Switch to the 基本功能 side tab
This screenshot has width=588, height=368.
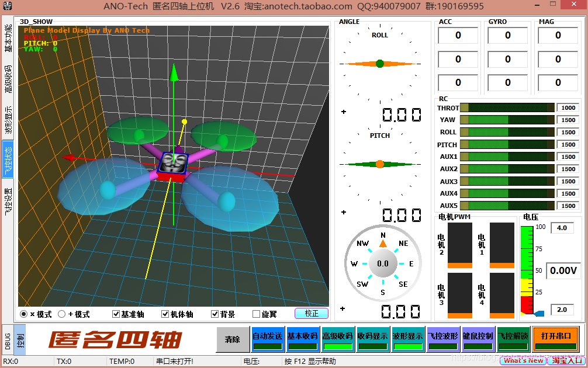pyautogui.click(x=8, y=38)
